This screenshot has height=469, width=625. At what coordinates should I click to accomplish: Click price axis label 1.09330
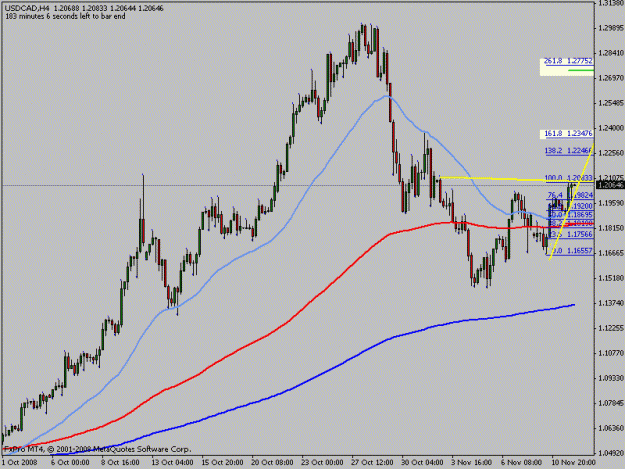point(611,378)
